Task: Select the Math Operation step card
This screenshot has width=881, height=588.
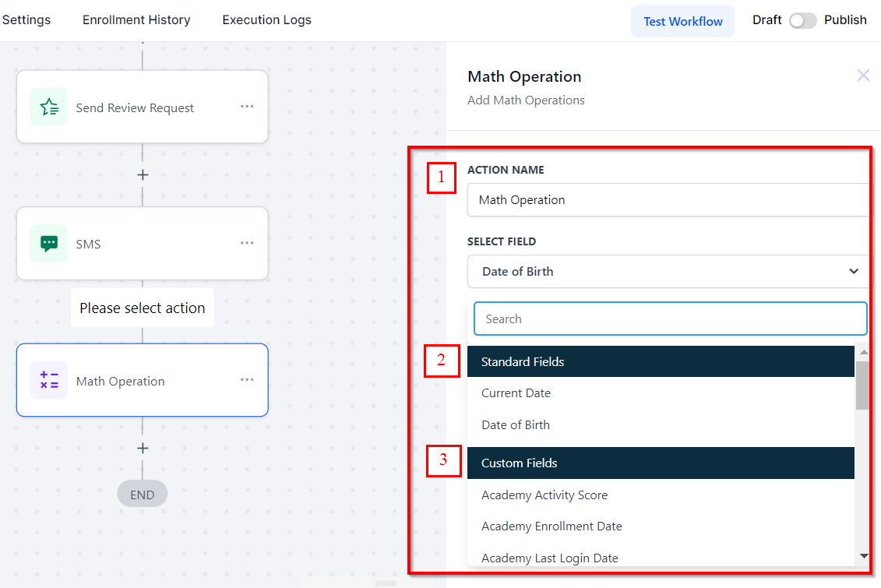Action: coord(142,380)
